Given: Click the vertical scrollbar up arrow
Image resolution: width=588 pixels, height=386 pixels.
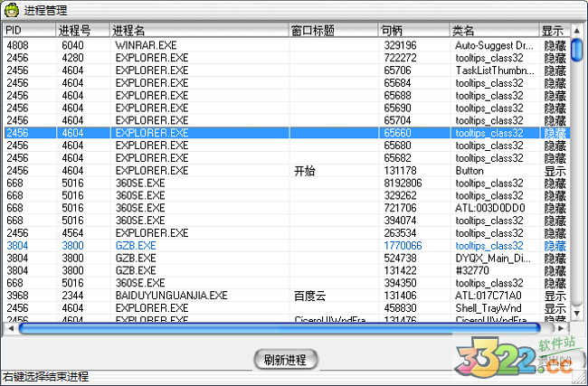Looking at the screenshot, I should coord(577,30).
